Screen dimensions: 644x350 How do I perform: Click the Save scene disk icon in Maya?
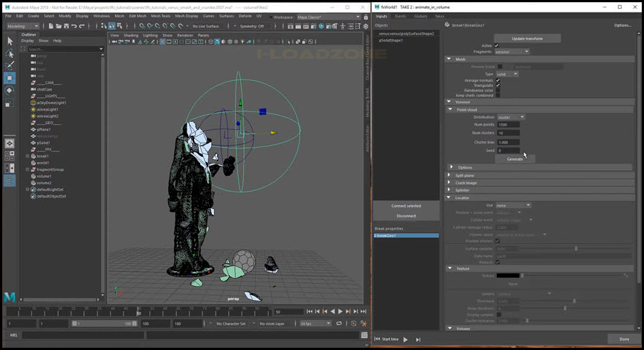[66, 26]
